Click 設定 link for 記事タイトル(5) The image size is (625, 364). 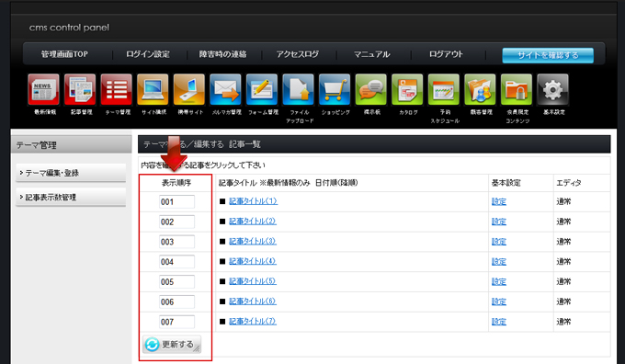(x=499, y=281)
